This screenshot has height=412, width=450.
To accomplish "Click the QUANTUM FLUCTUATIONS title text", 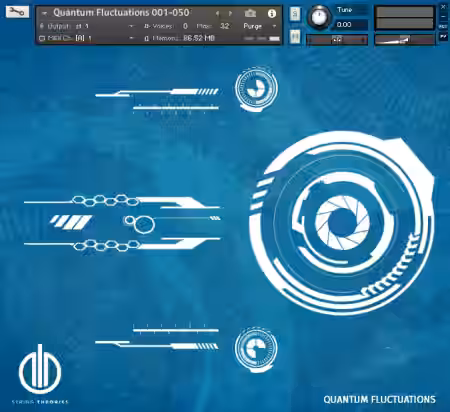I will (379, 399).
